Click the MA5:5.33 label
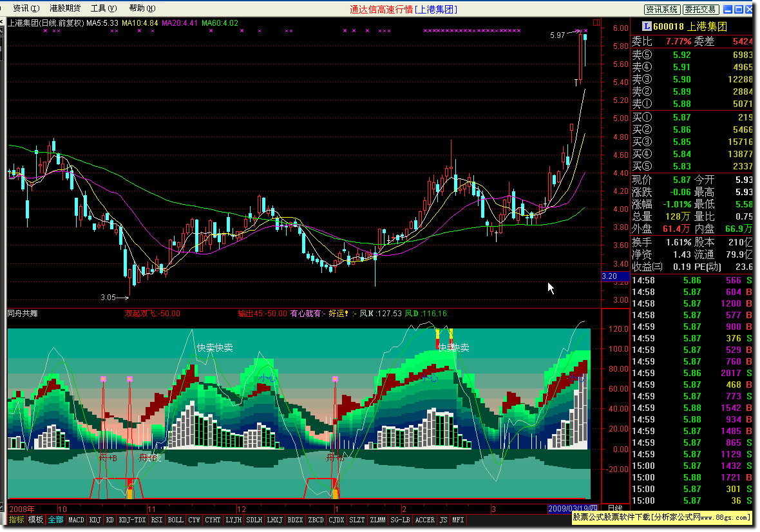The image size is (760, 532). 102,23
